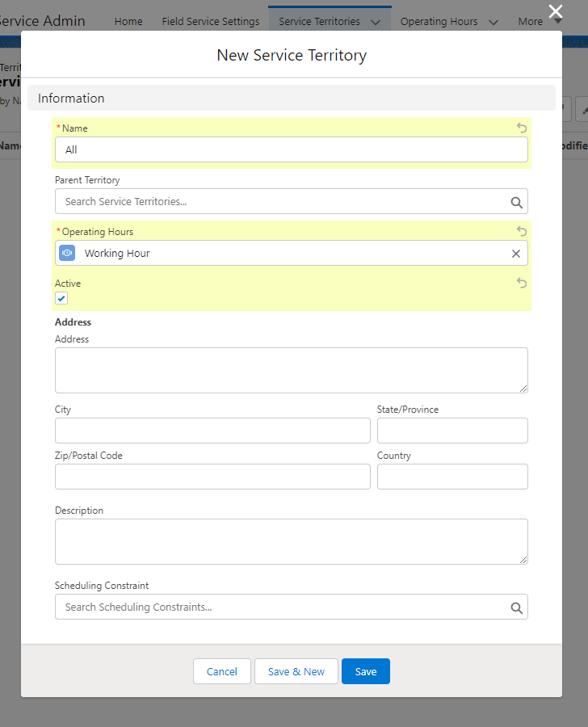Focus the Description text area
The height and width of the screenshot is (727, 588).
pyautogui.click(x=292, y=541)
